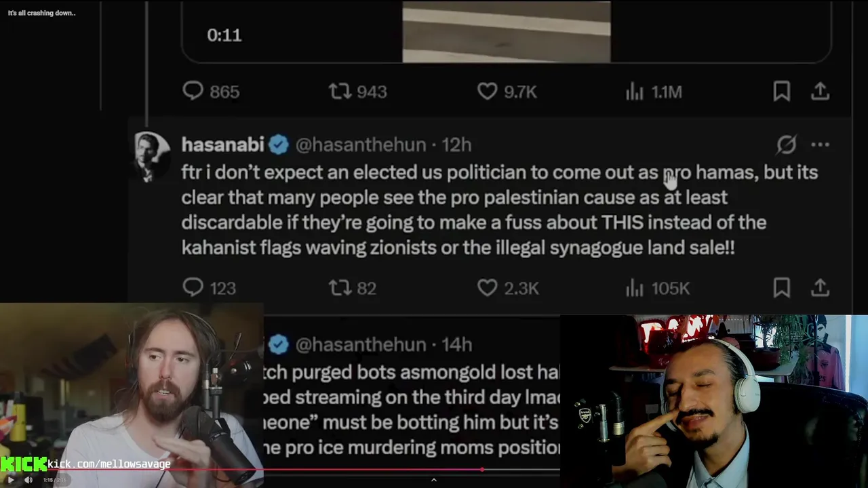Share the tweet with 105K views

pyautogui.click(x=820, y=287)
